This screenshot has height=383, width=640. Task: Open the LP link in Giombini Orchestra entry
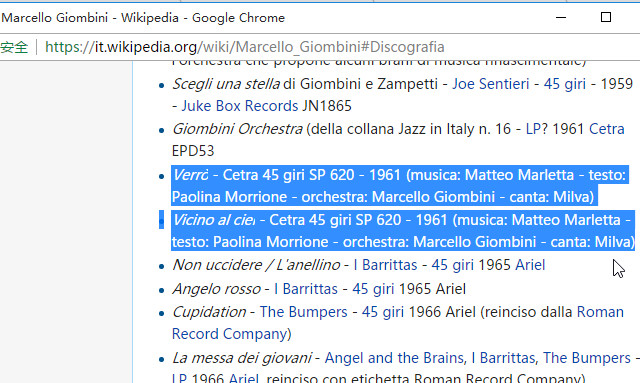(533, 129)
